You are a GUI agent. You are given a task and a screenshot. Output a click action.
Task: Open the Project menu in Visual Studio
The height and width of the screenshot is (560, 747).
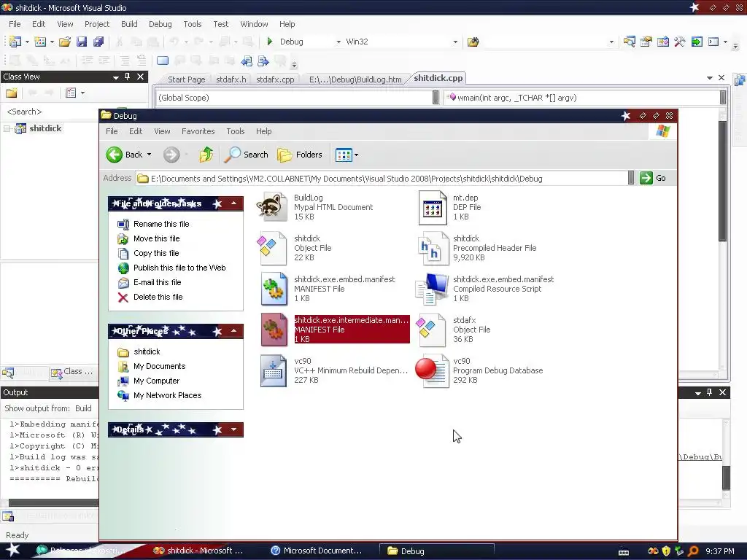tap(97, 24)
